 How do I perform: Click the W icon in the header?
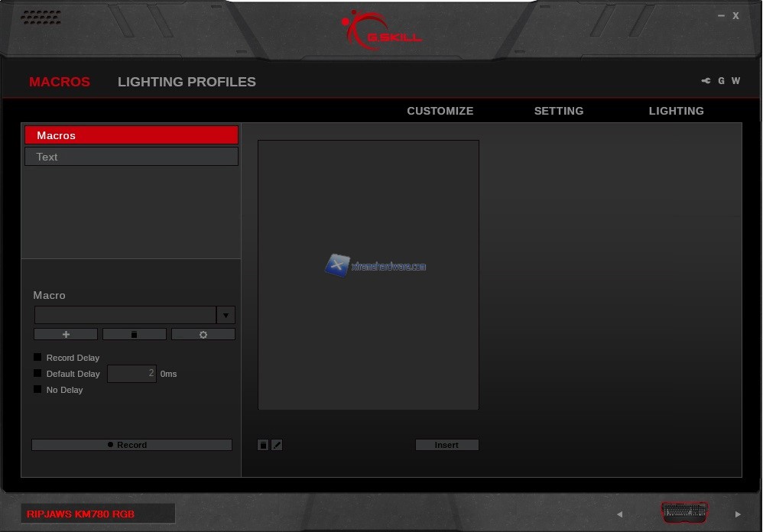point(735,81)
